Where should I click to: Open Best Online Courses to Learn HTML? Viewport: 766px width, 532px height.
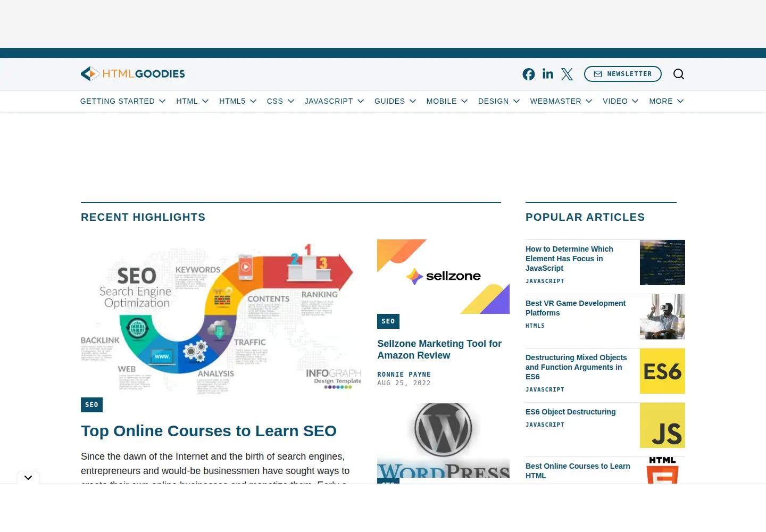click(578, 471)
